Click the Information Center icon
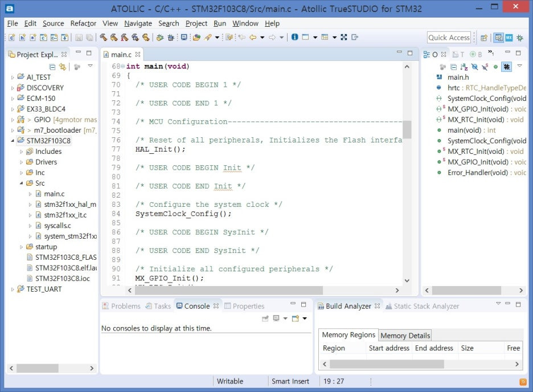This screenshot has width=533, height=392. [294, 38]
